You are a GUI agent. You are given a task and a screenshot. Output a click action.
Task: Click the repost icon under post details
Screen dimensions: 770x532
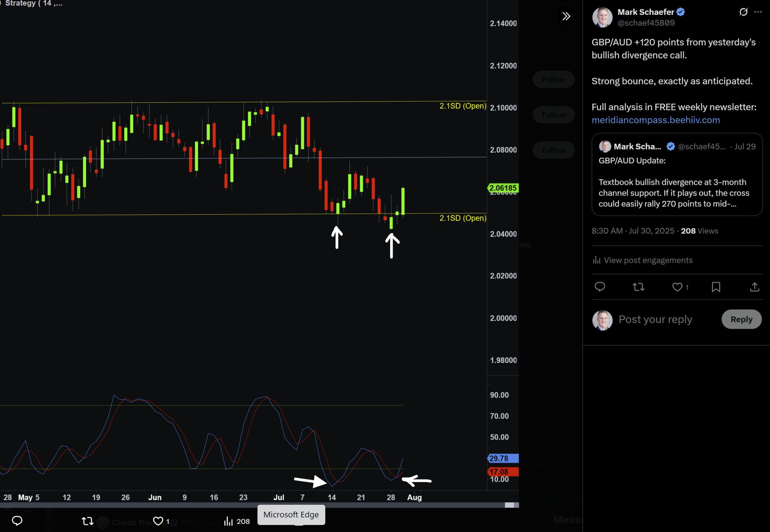pos(638,287)
